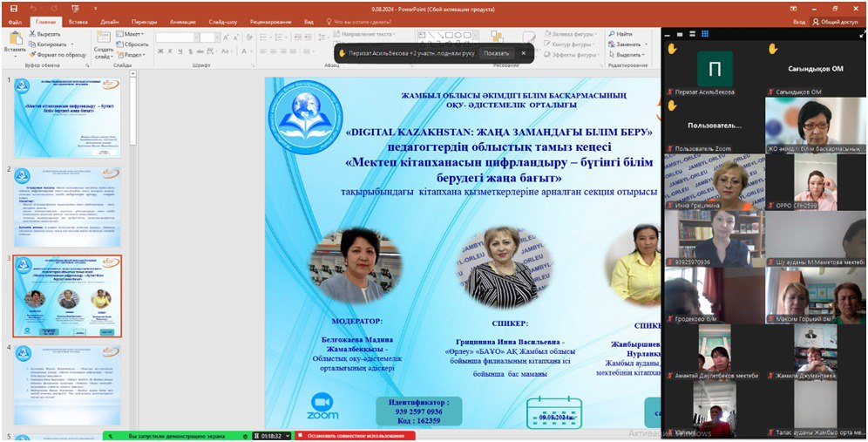Center text in paragraph group
868x442 pixels.
tap(274, 51)
